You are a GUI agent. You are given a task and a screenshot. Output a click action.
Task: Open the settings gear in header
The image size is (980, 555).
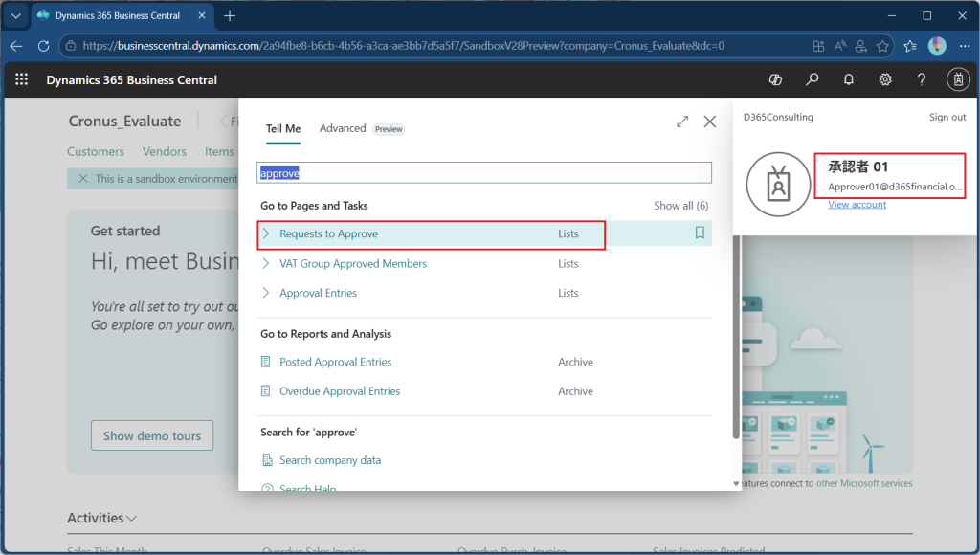tap(885, 80)
